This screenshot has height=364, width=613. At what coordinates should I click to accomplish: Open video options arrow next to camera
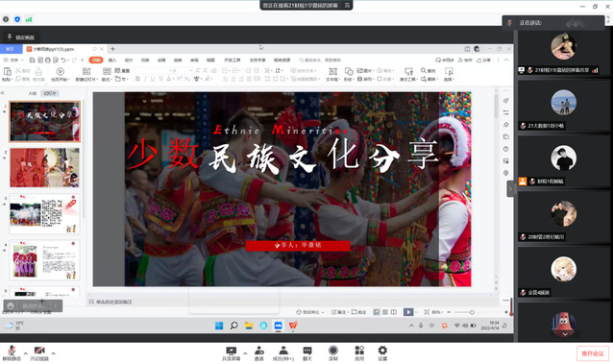tap(53, 353)
